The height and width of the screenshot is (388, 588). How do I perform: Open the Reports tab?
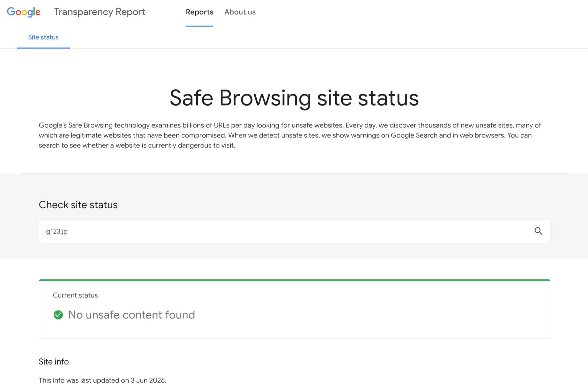click(x=199, y=12)
